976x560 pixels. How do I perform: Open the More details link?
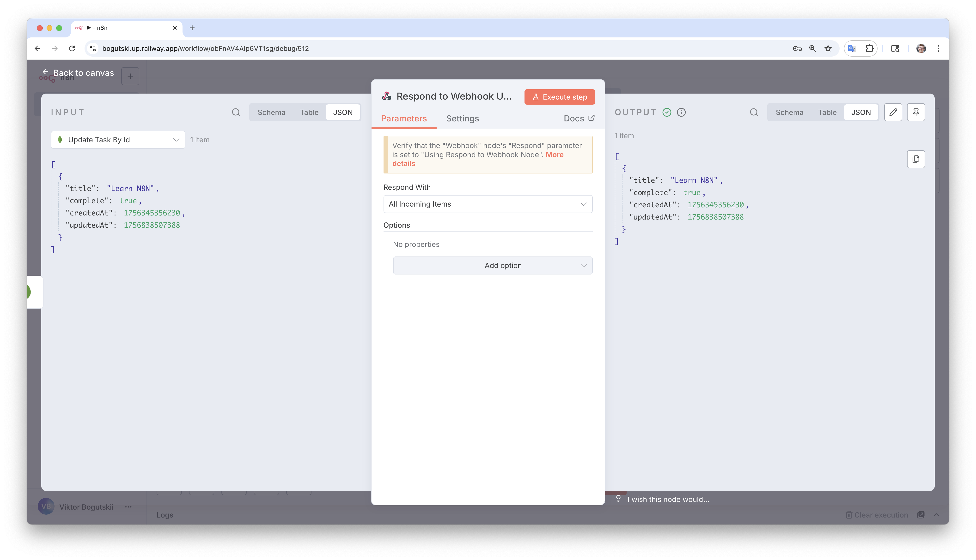(554, 155)
